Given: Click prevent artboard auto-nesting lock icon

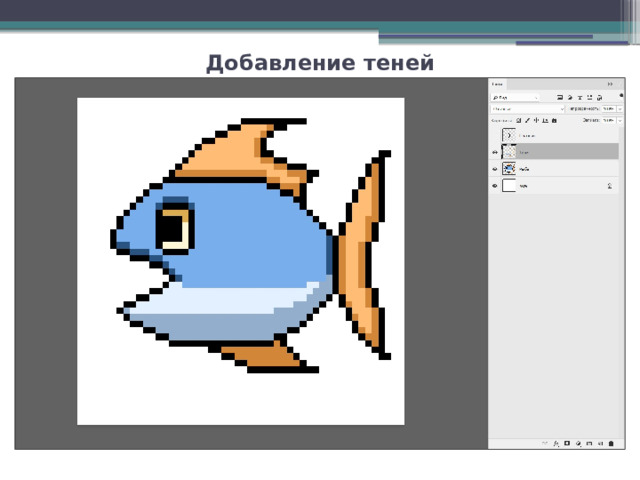Looking at the screenshot, I should point(545,121).
